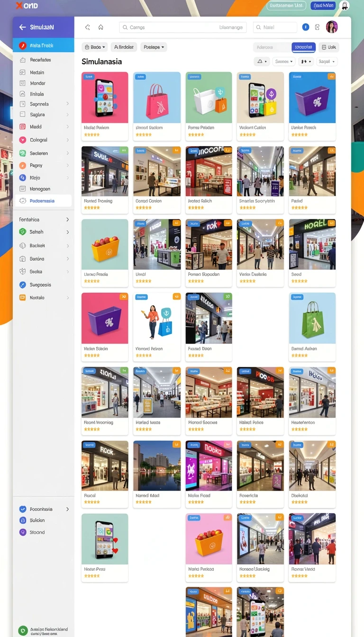Click the Usk button
This screenshot has width=364, height=637.
click(328, 47)
